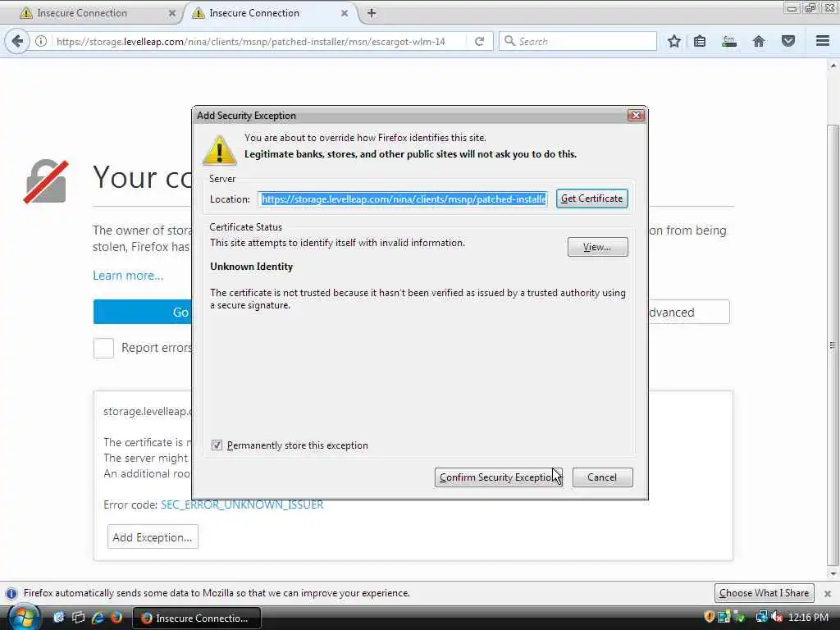Open the SEC_ERROR_UNKNOWN_ISSUER error code link
The height and width of the screenshot is (630, 840).
pyautogui.click(x=242, y=504)
